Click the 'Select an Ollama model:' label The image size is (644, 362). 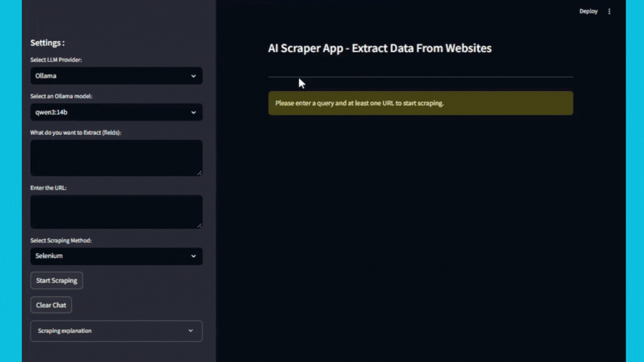pos(61,96)
